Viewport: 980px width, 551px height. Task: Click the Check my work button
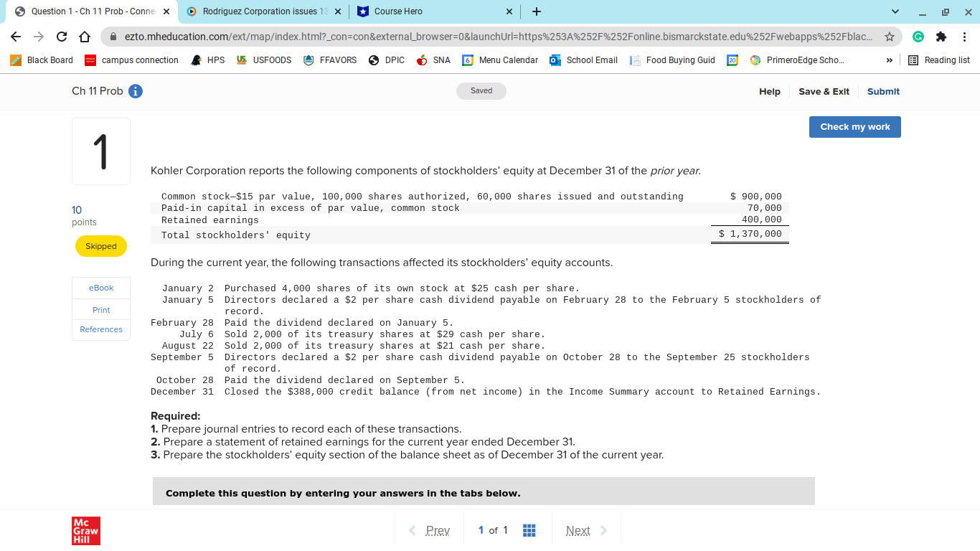click(x=854, y=127)
